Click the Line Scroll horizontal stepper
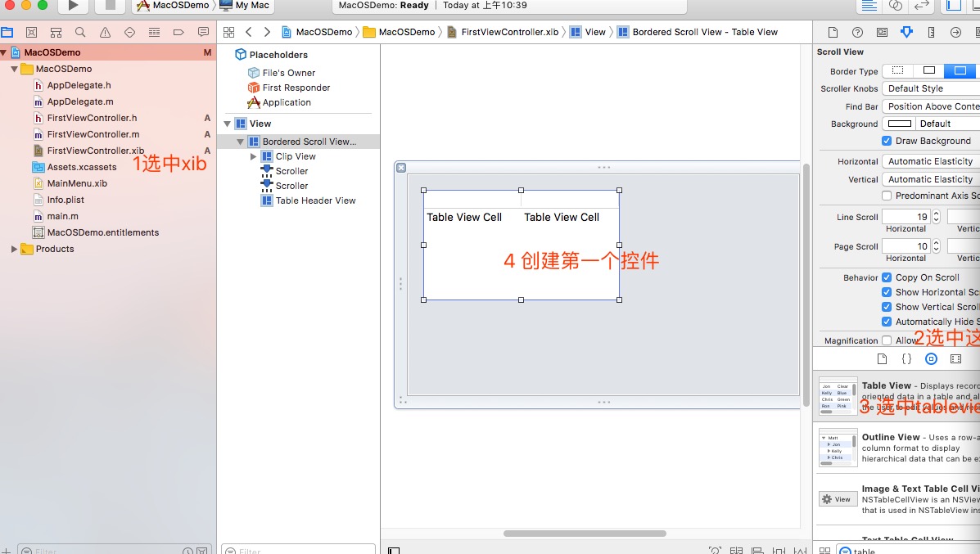980x554 pixels. pyautogui.click(x=936, y=217)
